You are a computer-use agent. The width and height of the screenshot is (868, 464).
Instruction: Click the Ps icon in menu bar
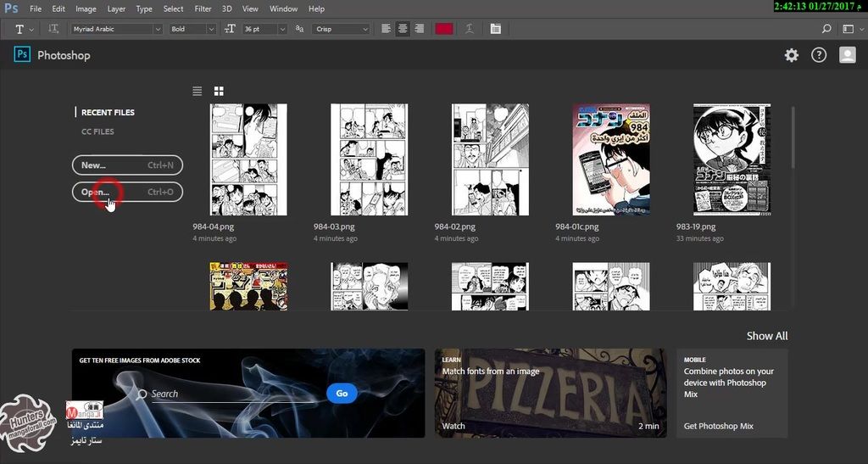pyautogui.click(x=11, y=8)
